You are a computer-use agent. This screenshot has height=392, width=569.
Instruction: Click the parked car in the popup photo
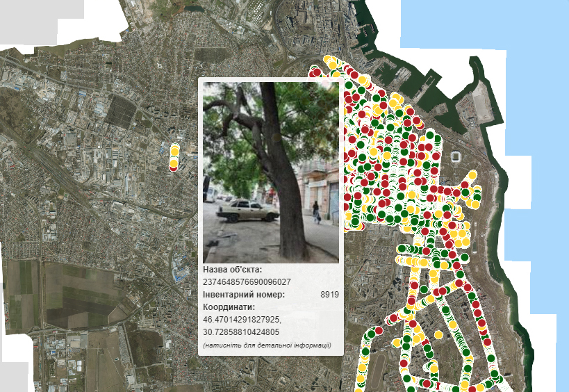247,211
